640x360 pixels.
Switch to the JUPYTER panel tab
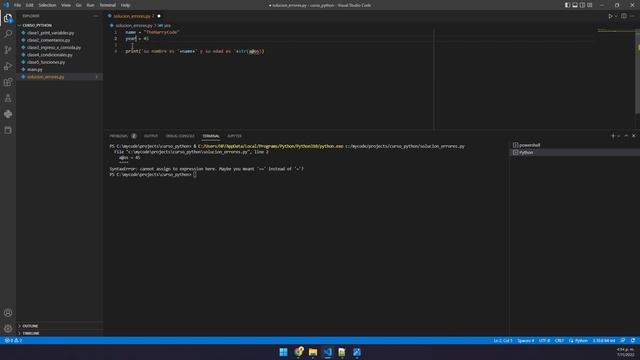coord(234,136)
